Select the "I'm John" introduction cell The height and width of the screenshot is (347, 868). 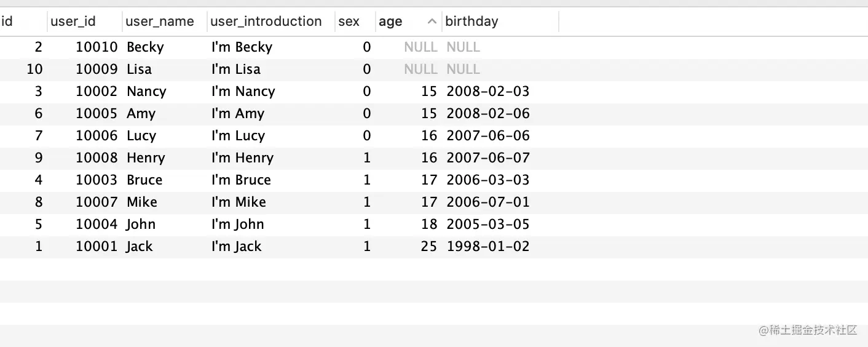point(237,225)
